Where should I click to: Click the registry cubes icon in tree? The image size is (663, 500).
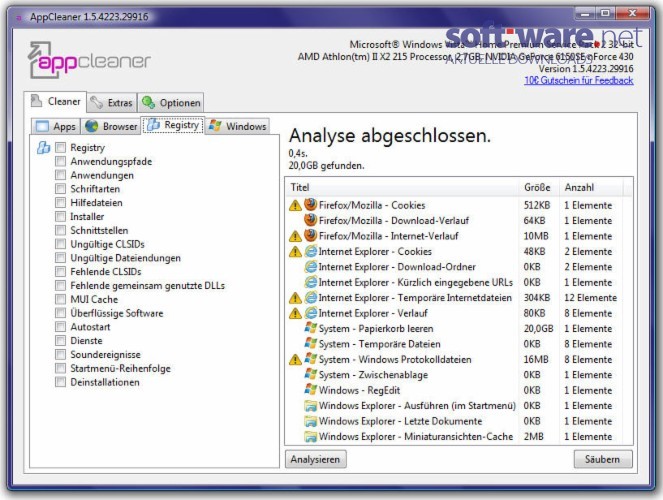click(43, 148)
